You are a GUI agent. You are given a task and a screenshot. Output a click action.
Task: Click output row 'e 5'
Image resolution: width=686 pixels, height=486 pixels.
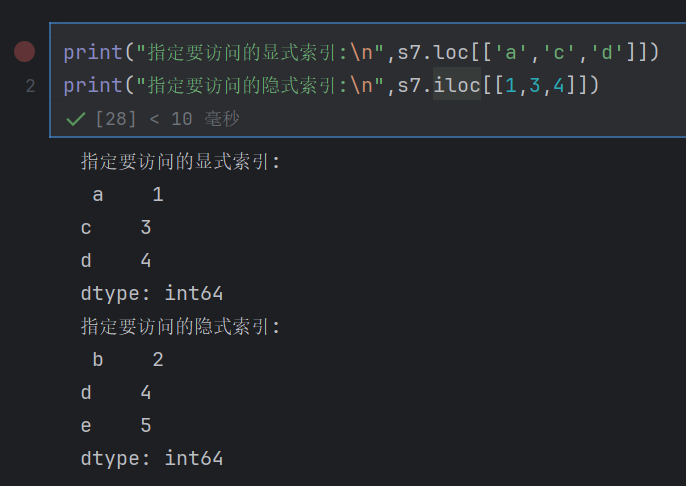(x=116, y=425)
